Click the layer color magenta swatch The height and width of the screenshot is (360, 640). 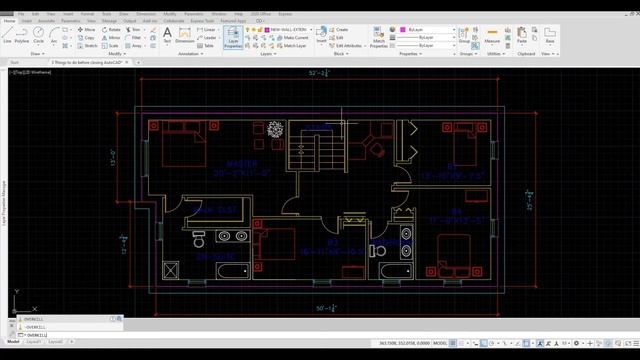coord(267,30)
